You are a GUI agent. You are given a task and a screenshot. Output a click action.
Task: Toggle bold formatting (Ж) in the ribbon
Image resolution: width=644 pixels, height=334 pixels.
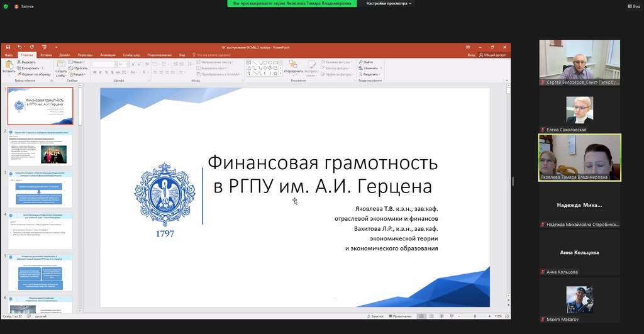coord(94,72)
